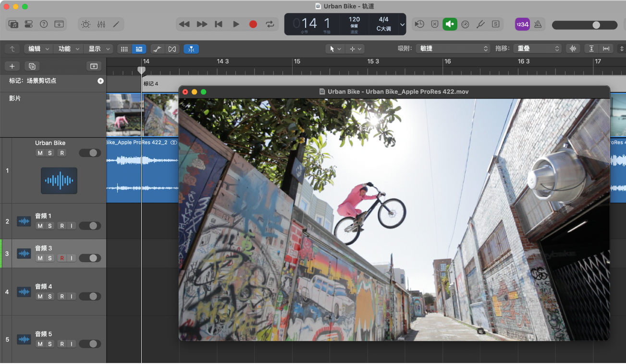Image resolution: width=626 pixels, height=364 pixels.
Task: Toggle the on/off switch for 音频 1 track
Action: (x=90, y=226)
